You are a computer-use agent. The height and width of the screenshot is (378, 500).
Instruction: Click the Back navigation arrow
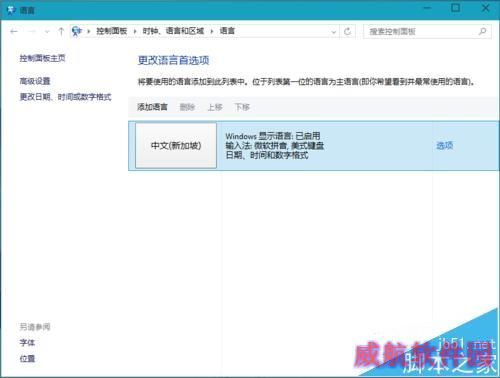point(14,32)
